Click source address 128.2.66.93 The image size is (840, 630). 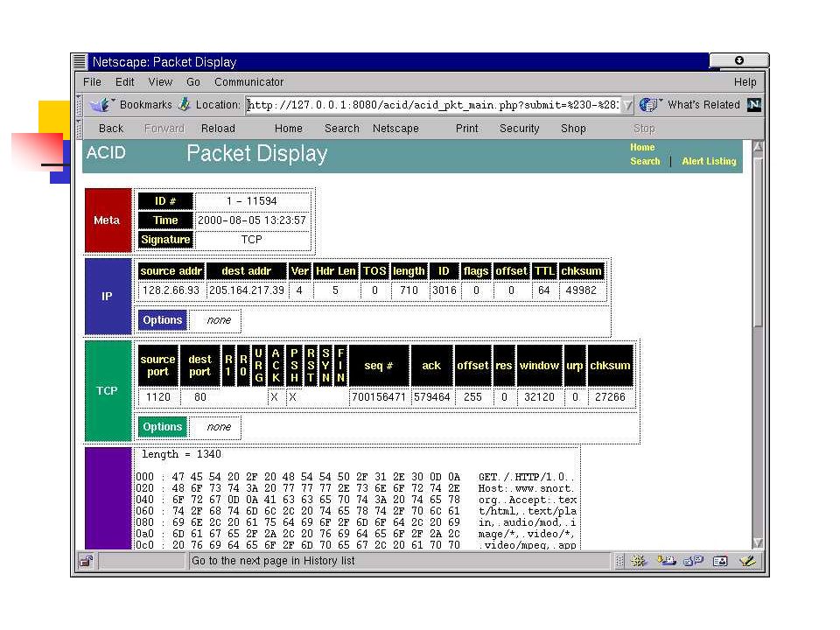(171, 290)
